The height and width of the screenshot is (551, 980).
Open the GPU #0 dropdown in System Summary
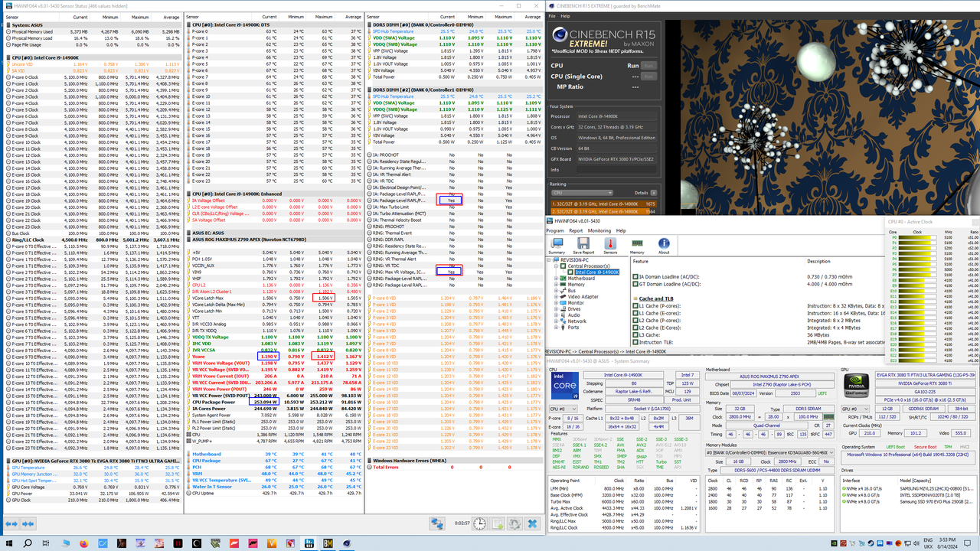[855, 409]
